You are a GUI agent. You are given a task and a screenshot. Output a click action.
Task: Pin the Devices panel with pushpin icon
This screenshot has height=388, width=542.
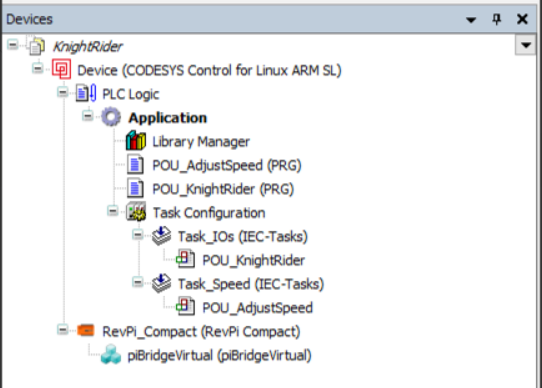pos(497,19)
